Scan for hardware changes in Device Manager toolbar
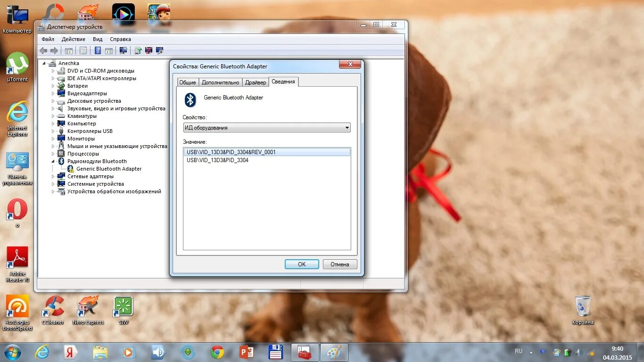Viewport: 644px width, 362px height. coord(124,50)
